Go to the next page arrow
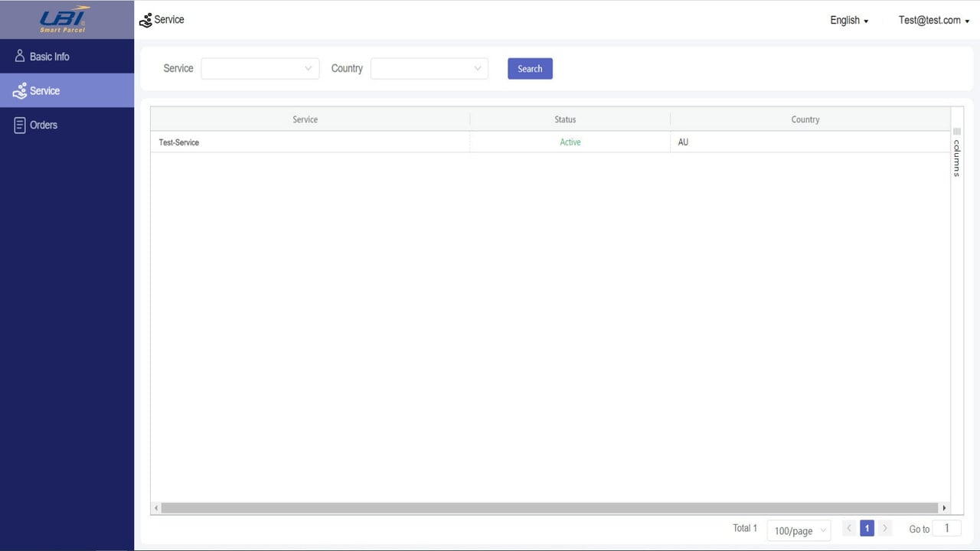The height and width of the screenshot is (551, 980). (885, 528)
